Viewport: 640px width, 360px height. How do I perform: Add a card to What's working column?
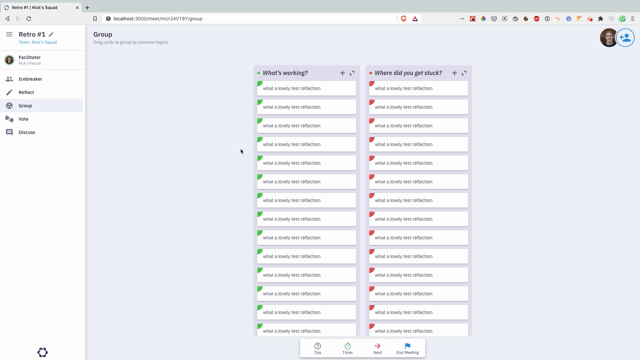point(342,73)
